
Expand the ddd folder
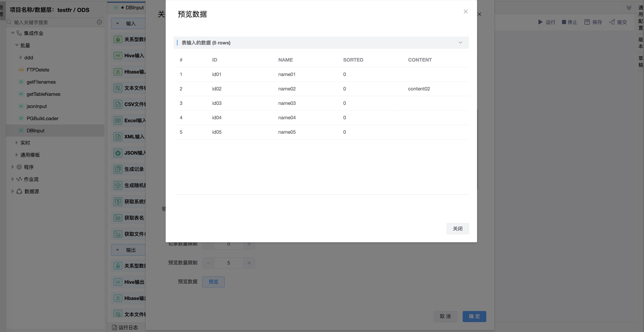pyautogui.click(x=21, y=57)
